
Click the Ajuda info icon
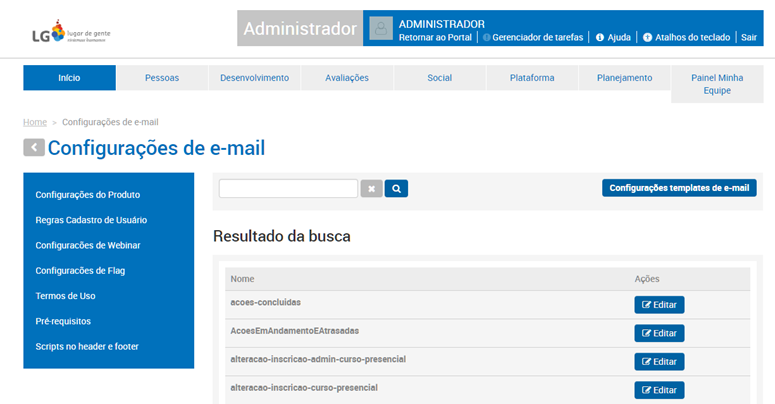[600, 38]
